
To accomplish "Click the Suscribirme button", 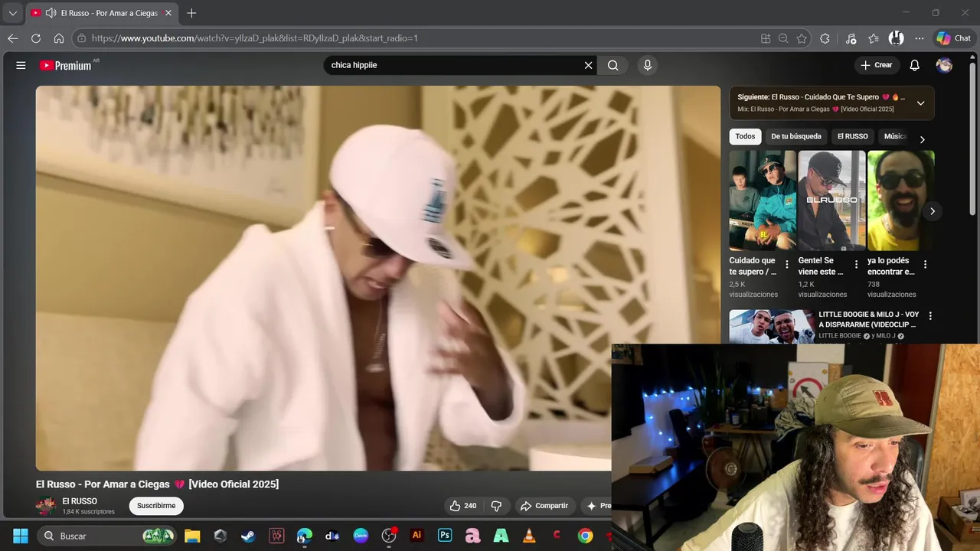I will 156,506.
